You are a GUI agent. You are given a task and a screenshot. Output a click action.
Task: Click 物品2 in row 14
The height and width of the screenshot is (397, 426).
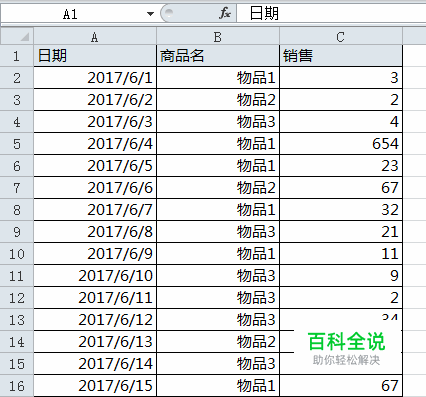click(x=218, y=342)
